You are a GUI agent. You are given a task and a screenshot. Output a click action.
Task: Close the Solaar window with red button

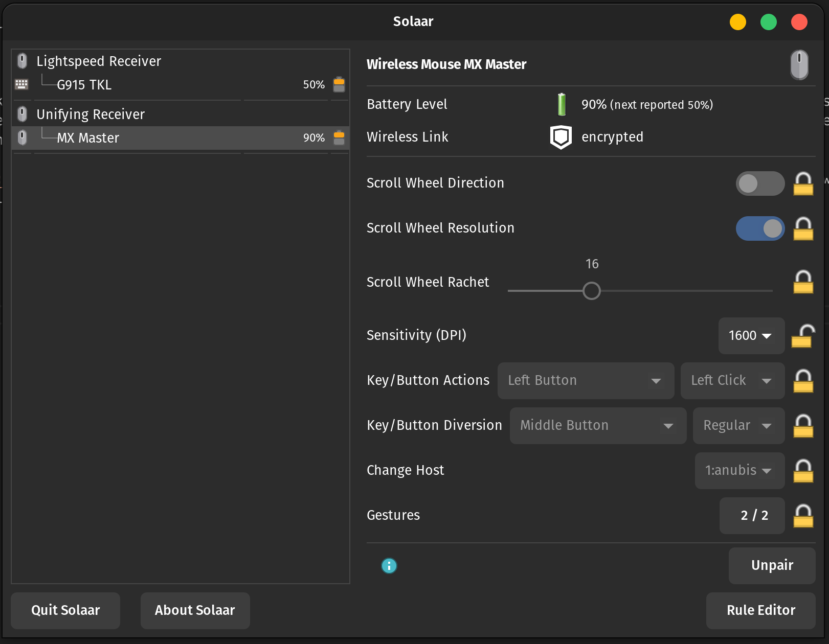click(799, 22)
